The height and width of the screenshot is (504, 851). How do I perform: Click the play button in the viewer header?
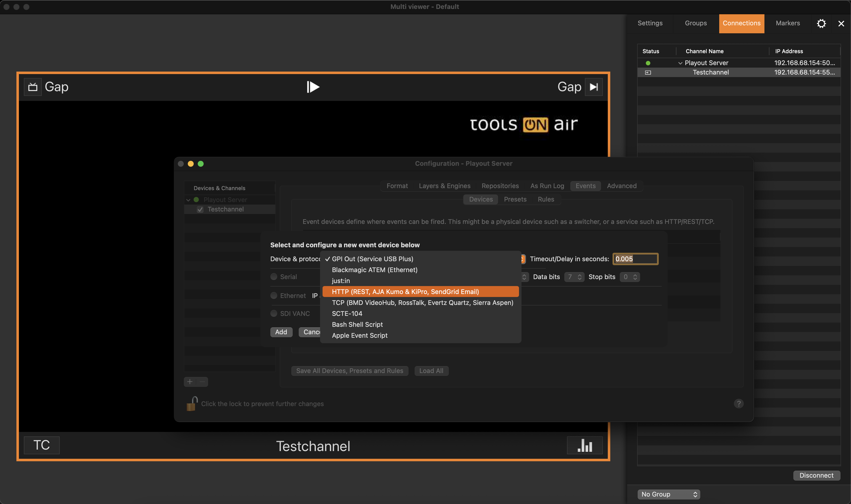313,87
